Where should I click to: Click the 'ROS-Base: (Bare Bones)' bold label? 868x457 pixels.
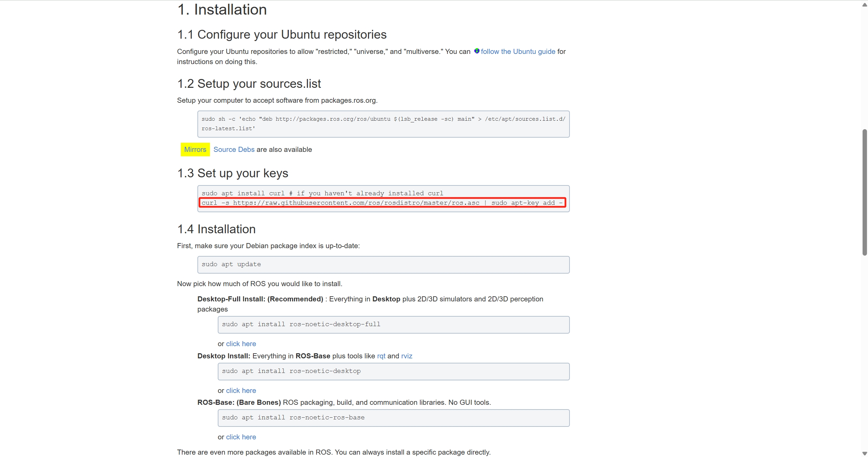[239, 402]
